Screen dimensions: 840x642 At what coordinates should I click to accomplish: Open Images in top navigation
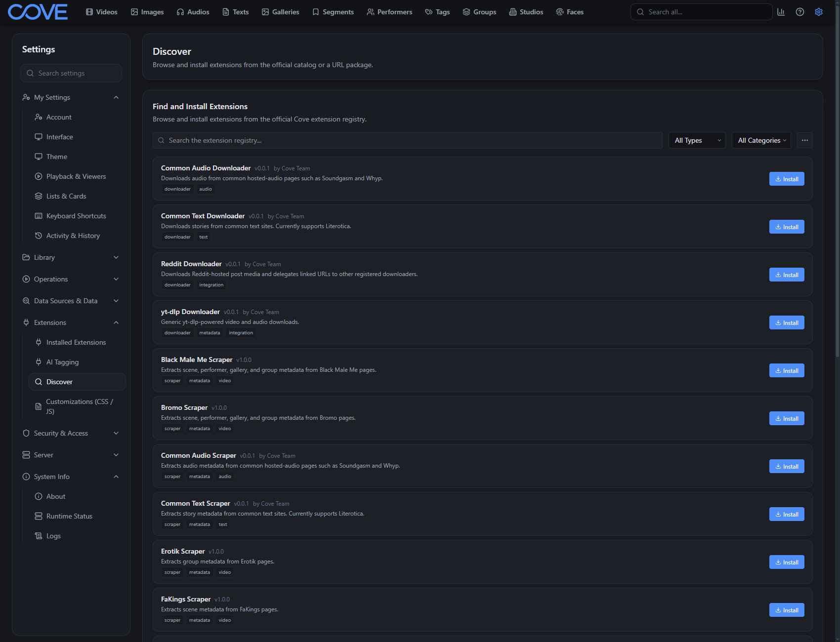[x=147, y=12]
